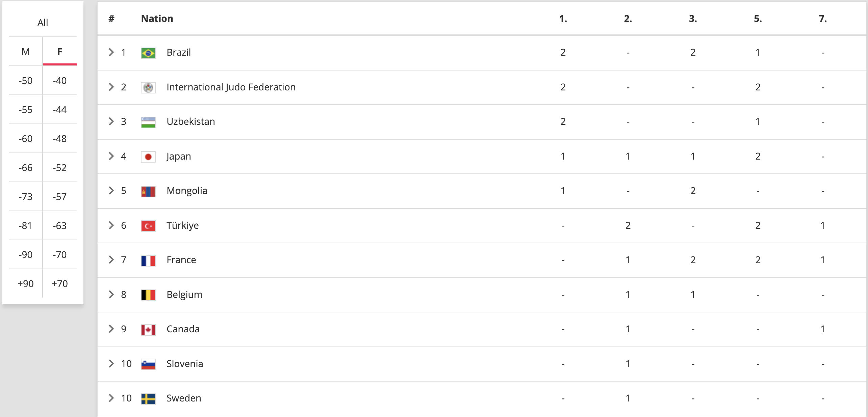Choose the +70 weight category
Viewport: 868px width, 417px height.
tap(60, 284)
